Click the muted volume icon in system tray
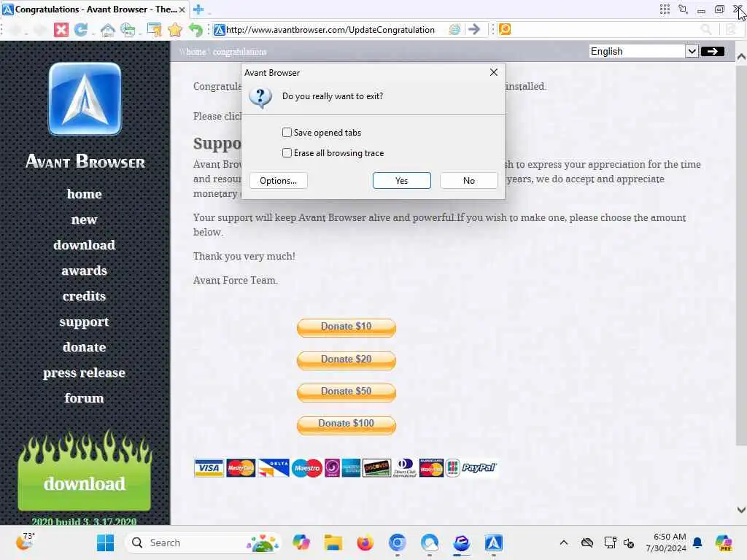The height and width of the screenshot is (560, 747). 629,542
